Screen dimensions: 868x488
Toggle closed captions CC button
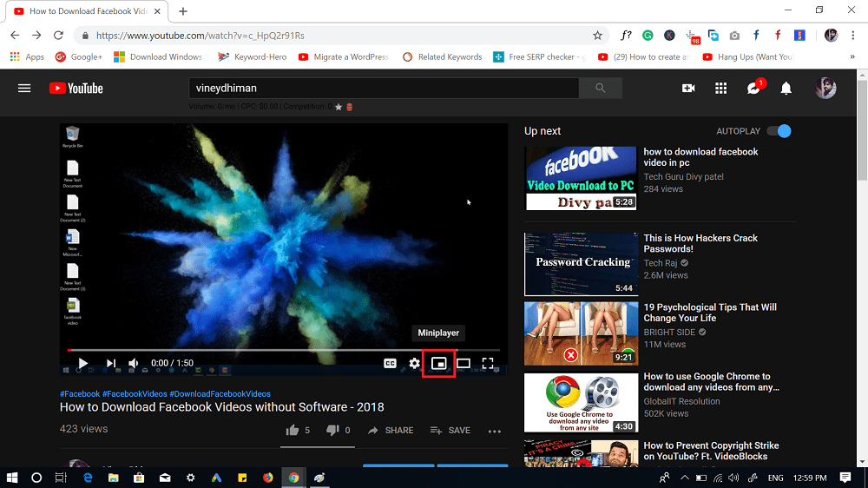390,363
